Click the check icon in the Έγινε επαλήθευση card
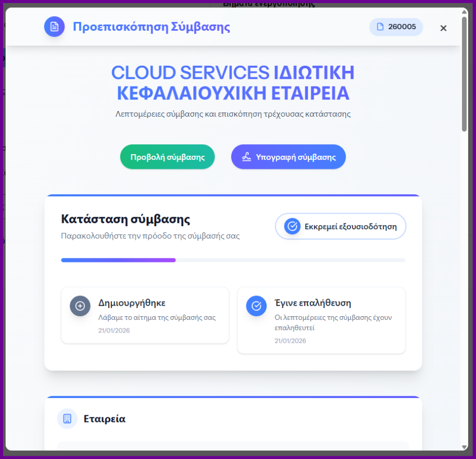 (256, 306)
